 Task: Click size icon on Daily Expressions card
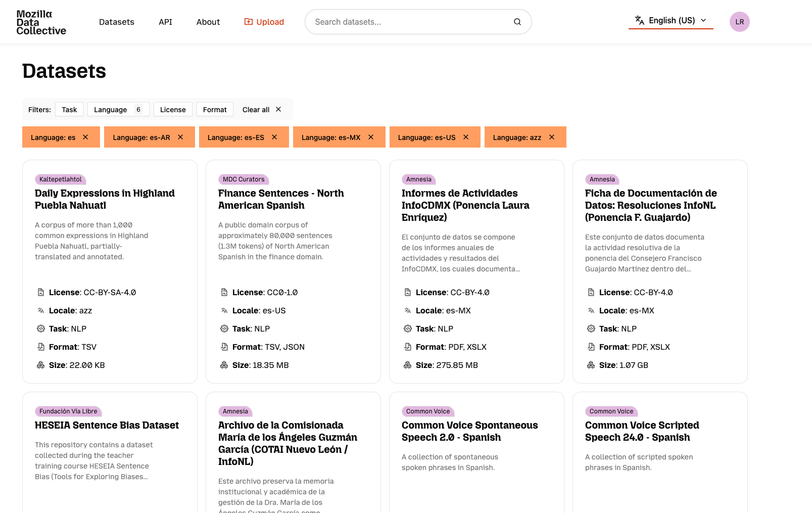[41, 365]
